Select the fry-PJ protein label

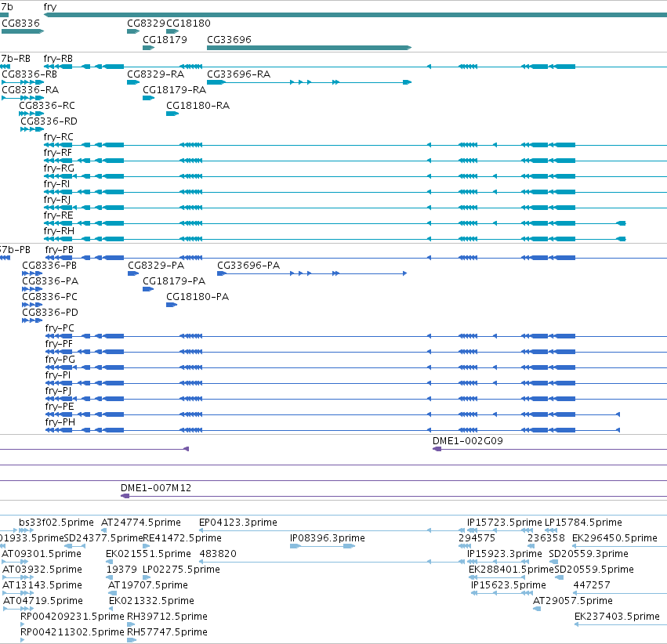click(x=59, y=391)
